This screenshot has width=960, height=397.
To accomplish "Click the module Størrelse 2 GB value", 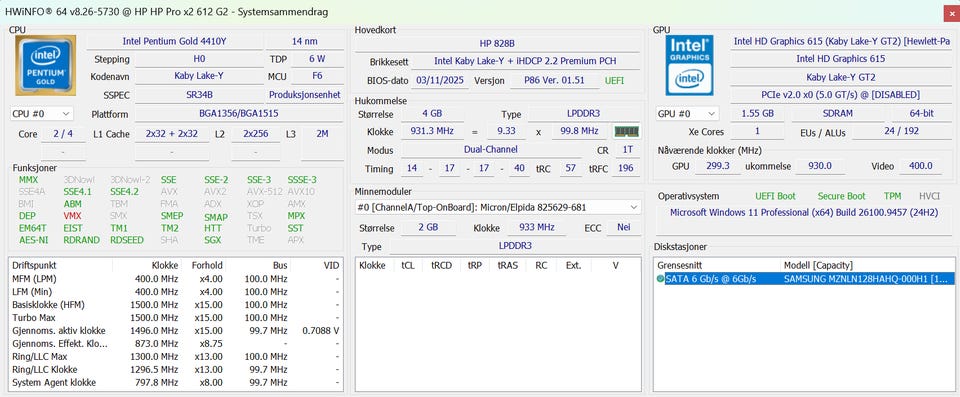I will 429,227.
